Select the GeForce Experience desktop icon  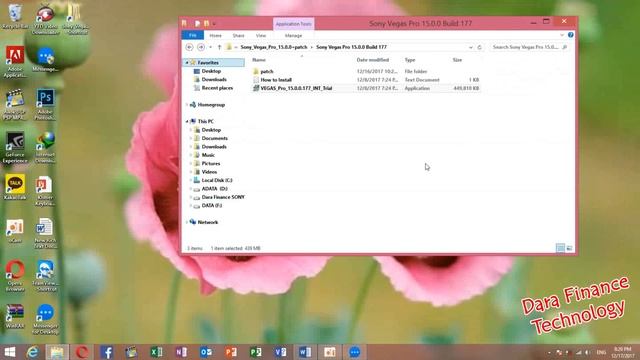point(15,147)
